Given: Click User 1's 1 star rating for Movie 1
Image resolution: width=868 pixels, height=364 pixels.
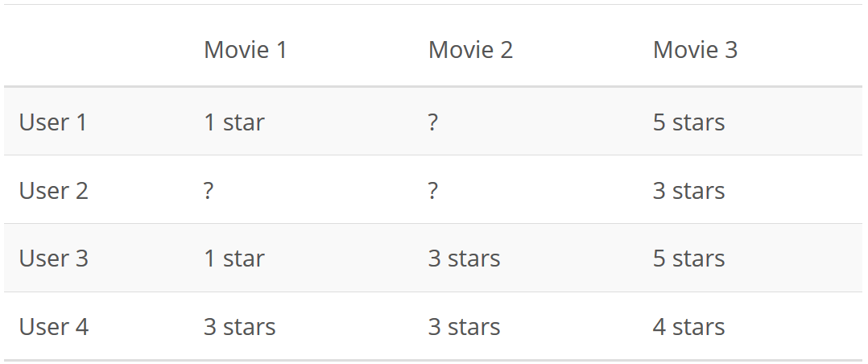Looking at the screenshot, I should click(x=234, y=122).
